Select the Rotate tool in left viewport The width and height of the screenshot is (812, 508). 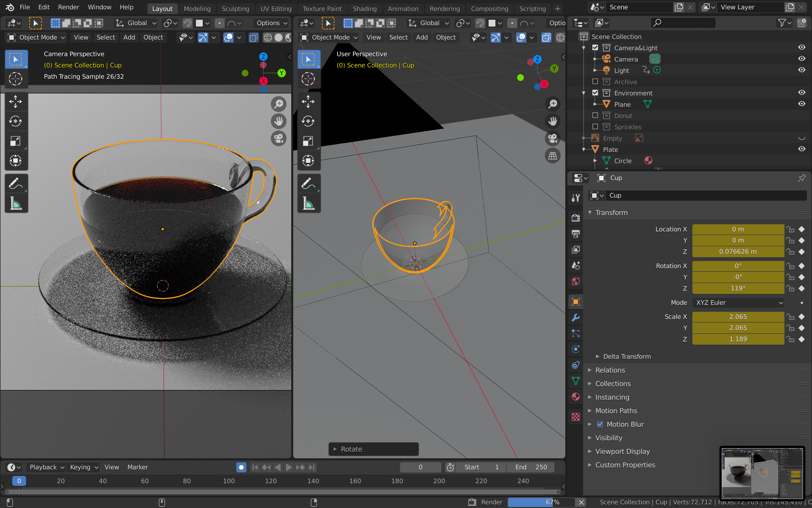[16, 121]
